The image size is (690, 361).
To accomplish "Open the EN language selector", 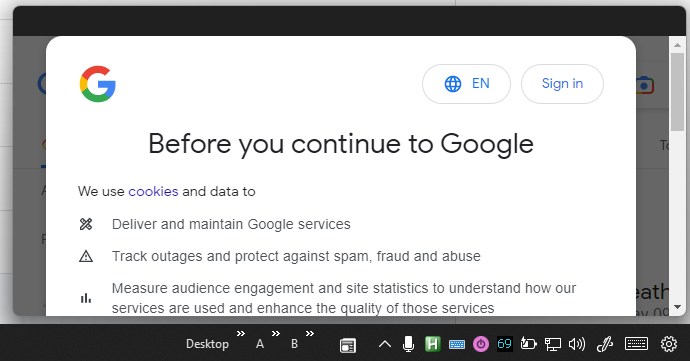I will click(x=466, y=84).
